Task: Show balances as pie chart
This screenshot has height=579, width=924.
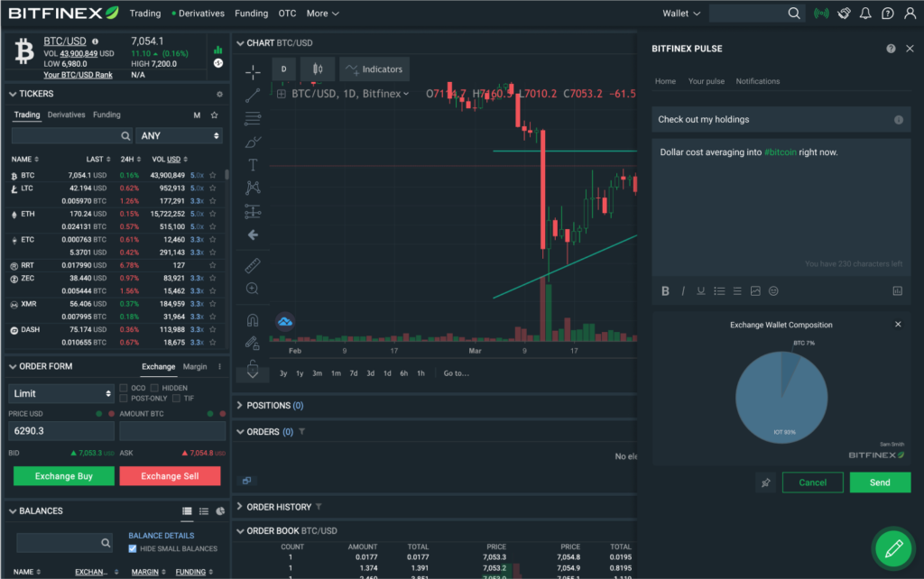Action: coord(221,511)
